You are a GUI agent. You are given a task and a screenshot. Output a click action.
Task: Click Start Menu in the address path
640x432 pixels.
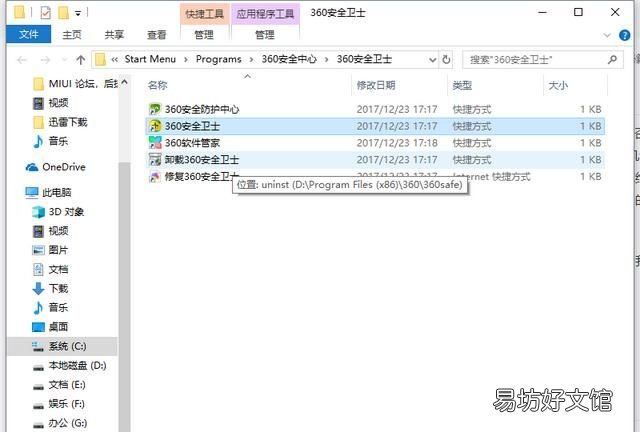point(150,60)
